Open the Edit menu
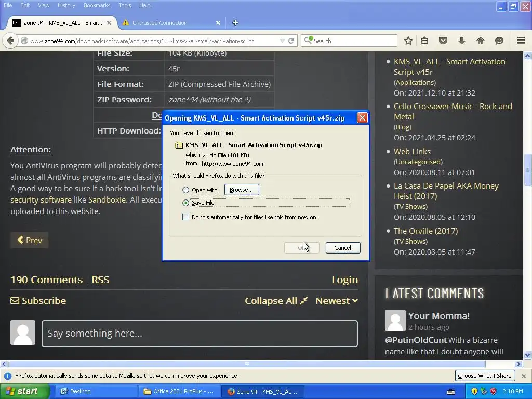 (25, 5)
